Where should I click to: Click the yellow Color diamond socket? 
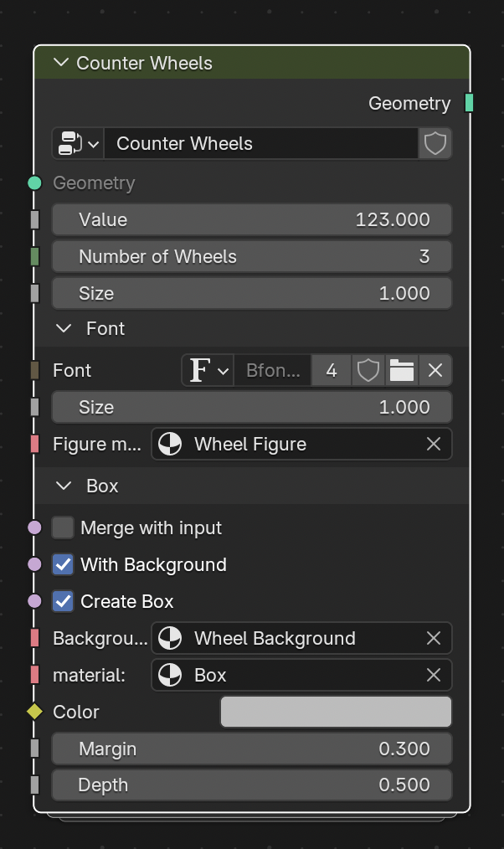tap(34, 712)
